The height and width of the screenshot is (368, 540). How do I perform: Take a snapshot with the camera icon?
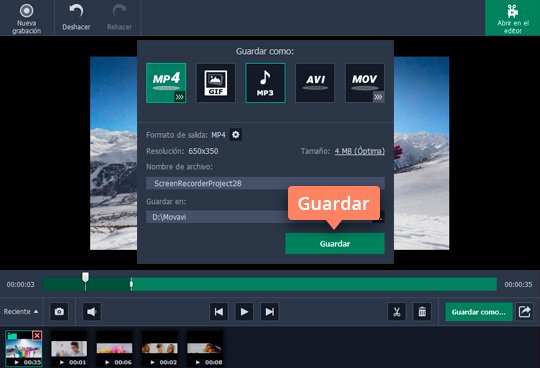[x=59, y=312]
